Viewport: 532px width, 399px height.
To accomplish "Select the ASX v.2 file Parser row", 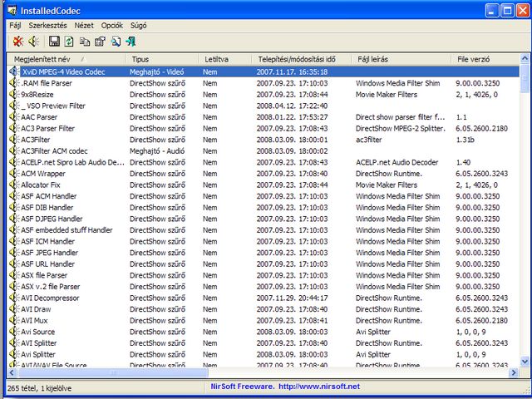I will pos(263,287).
